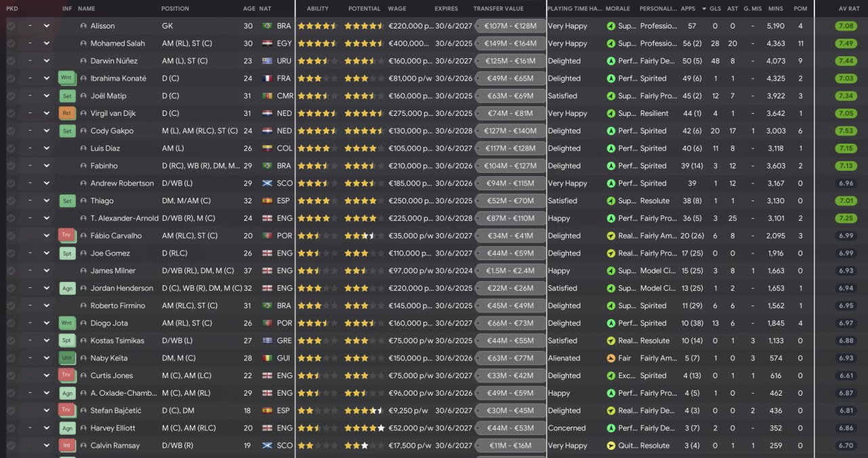Open Cody Gakpo's player profile link
868x458 pixels.
tap(112, 131)
